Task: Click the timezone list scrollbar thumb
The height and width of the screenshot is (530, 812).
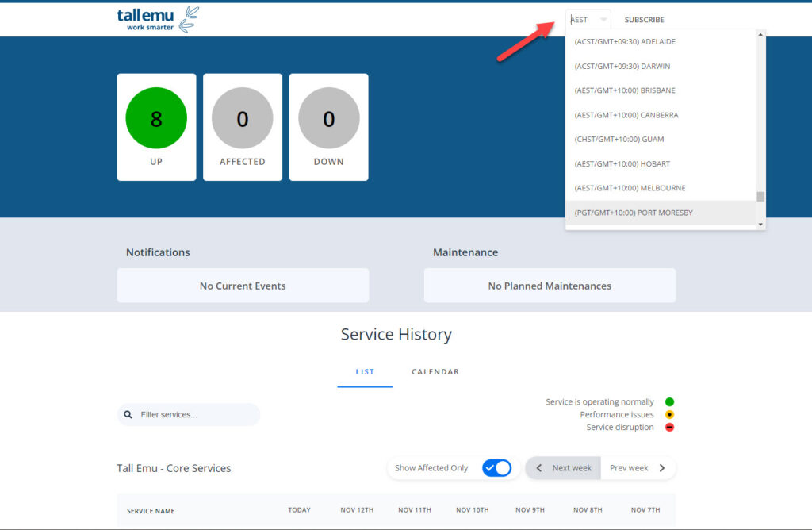Action: point(760,197)
